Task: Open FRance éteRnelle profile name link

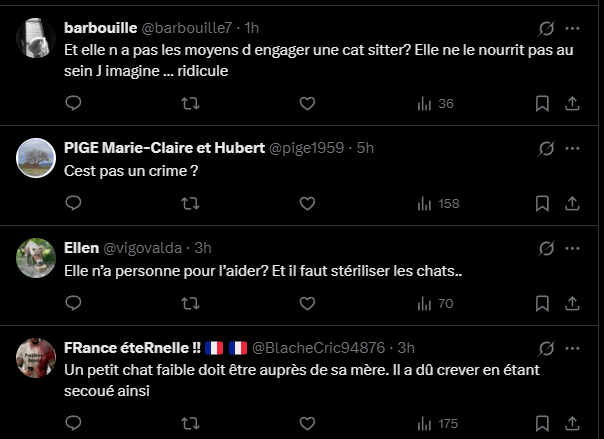Action: click(126, 348)
